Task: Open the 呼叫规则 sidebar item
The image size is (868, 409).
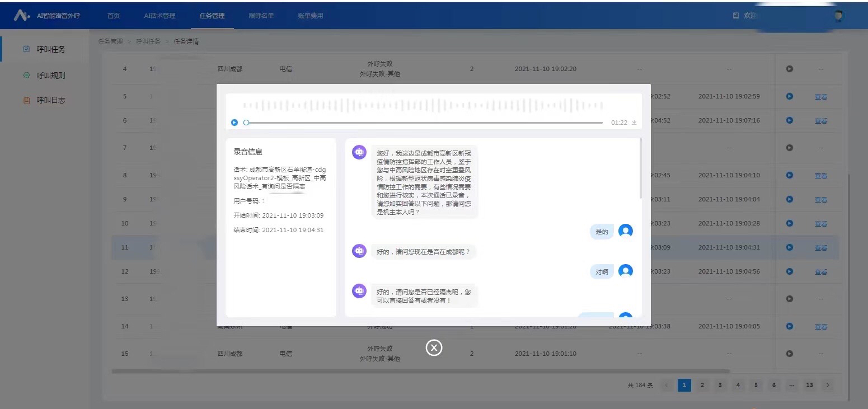Action: [x=51, y=76]
